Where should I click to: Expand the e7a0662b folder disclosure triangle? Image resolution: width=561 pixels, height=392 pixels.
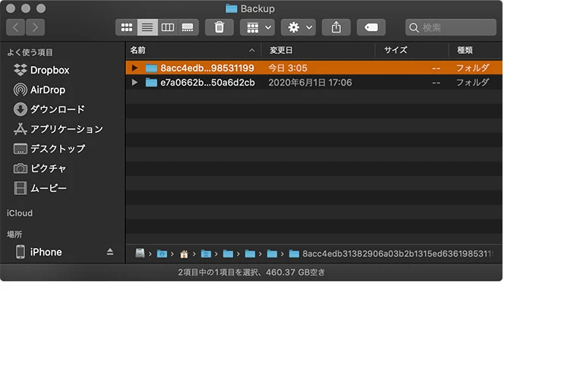coord(135,82)
